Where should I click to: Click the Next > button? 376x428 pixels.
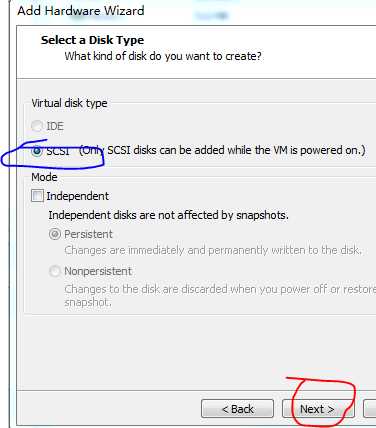tap(318, 409)
